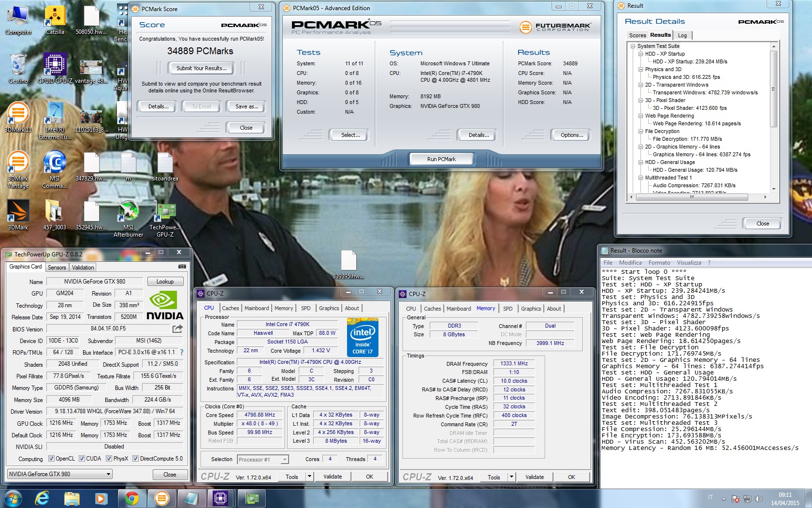The image size is (812, 508).
Task: Collapse the Multithreaded Test 1 node
Action: tap(640, 178)
